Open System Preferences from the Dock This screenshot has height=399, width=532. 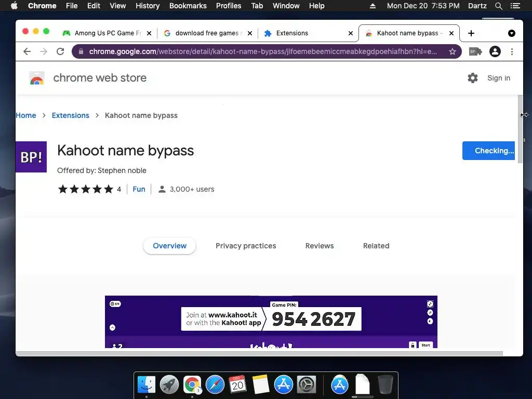[307, 385]
